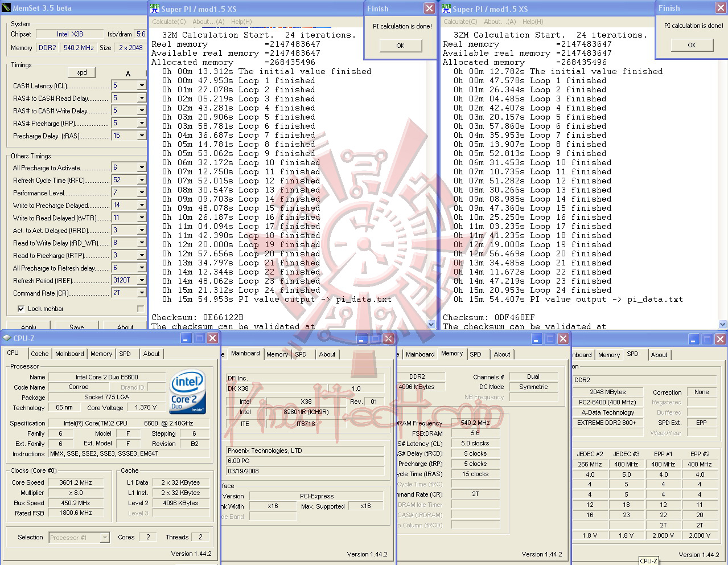The image size is (728, 565).
Task: Open Calculate(C) menu in left Super PI
Action: click(168, 22)
